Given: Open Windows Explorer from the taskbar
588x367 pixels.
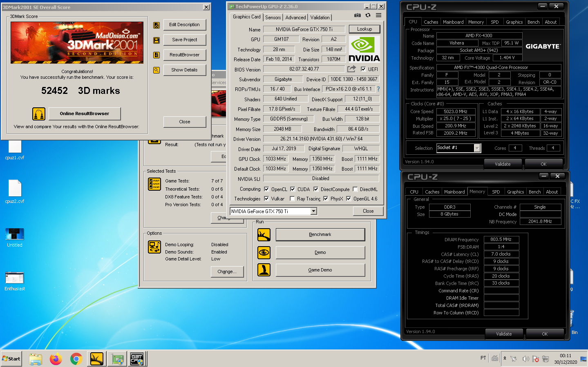Looking at the screenshot, I should pyautogui.click(x=36, y=359).
